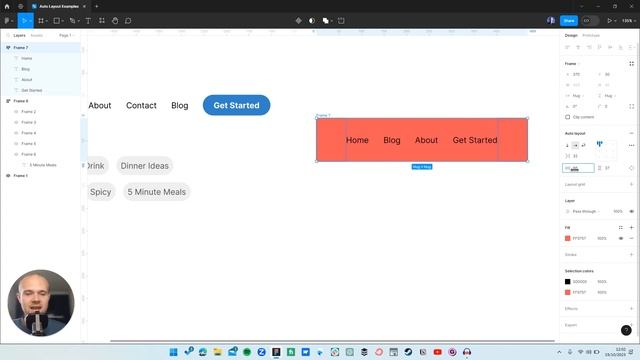The width and height of the screenshot is (640, 360).
Task: Add an Effect with plus
Action: pyautogui.click(x=631, y=309)
